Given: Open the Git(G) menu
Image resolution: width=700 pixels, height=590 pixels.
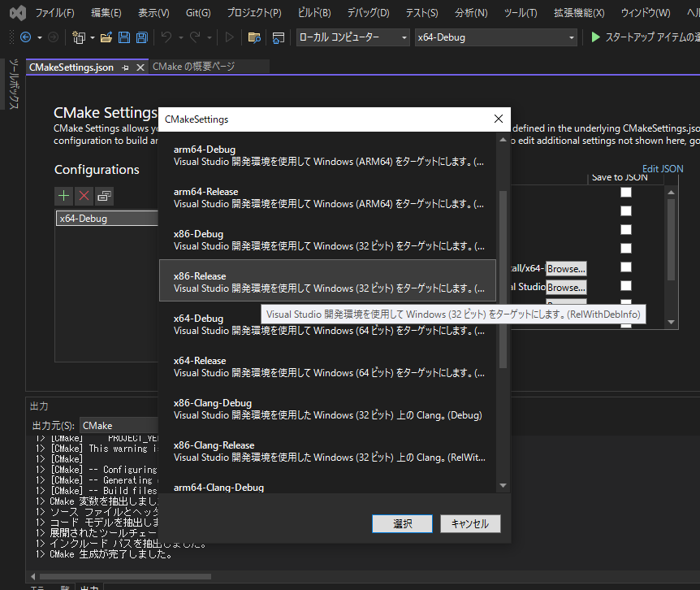Looking at the screenshot, I should pyautogui.click(x=198, y=13).
